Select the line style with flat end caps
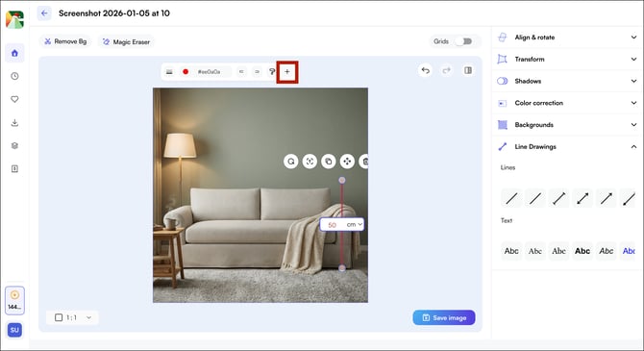The image size is (644, 351). (x=558, y=198)
